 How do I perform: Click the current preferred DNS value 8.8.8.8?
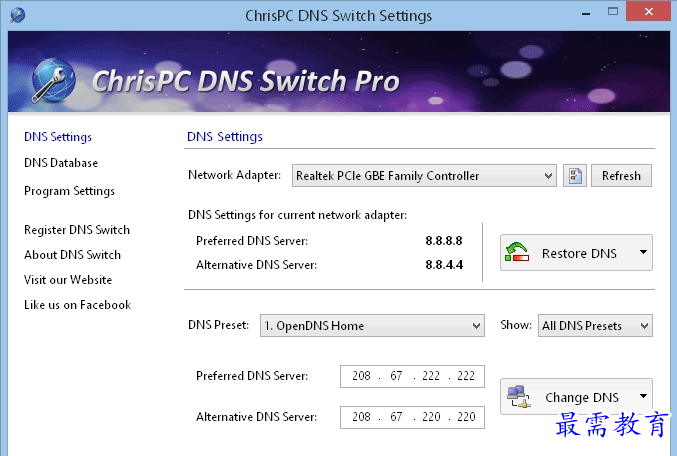point(444,241)
